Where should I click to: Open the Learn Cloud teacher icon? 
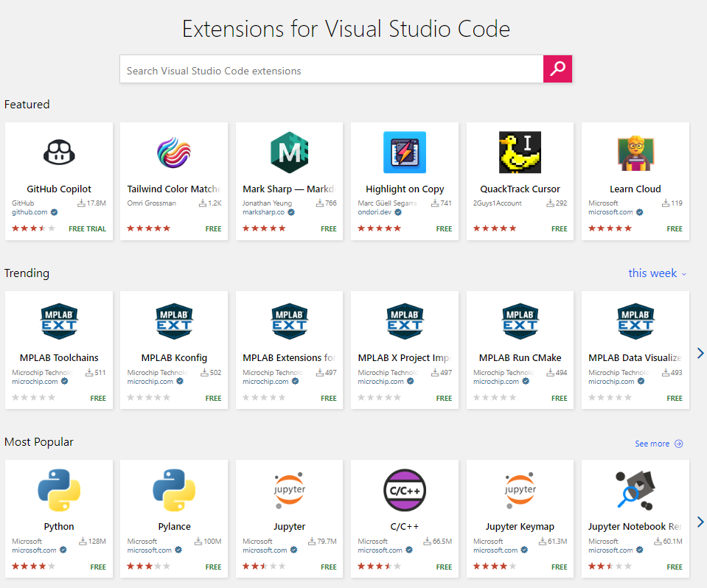point(635,153)
